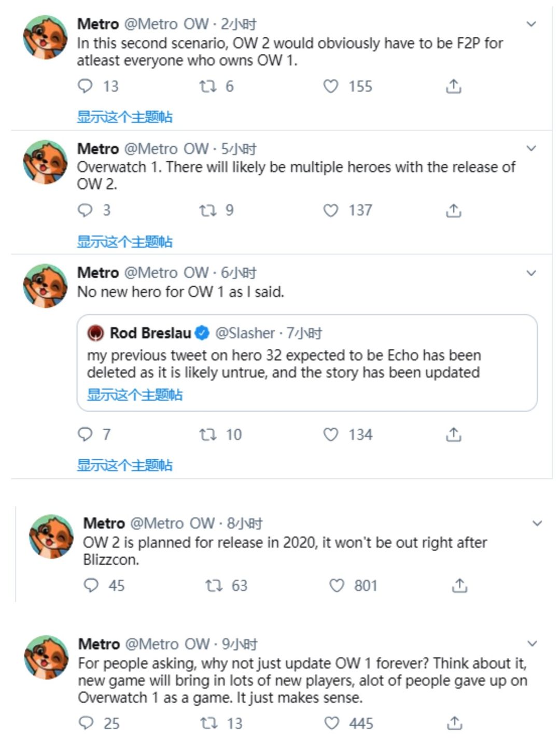Open the @Slasher handle in quoted tweet
The image size is (560, 749).
(x=245, y=333)
